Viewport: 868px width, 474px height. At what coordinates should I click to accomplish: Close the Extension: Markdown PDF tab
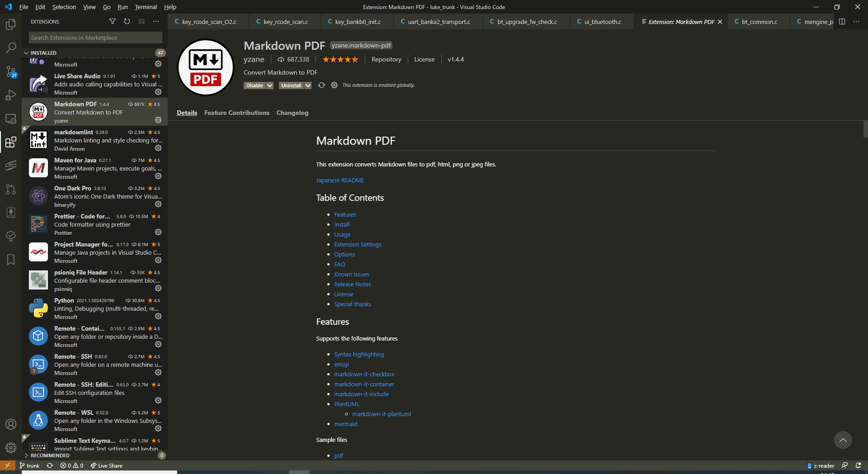pos(720,22)
